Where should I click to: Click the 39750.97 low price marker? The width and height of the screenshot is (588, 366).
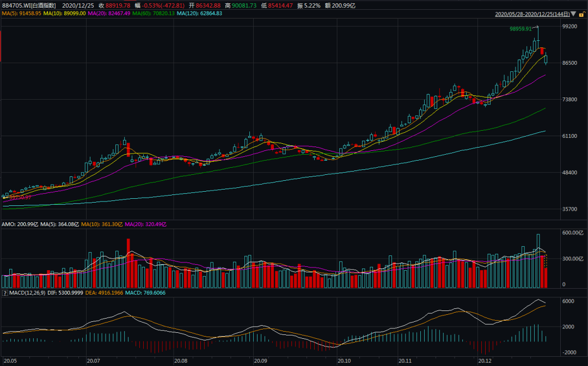[20, 197]
